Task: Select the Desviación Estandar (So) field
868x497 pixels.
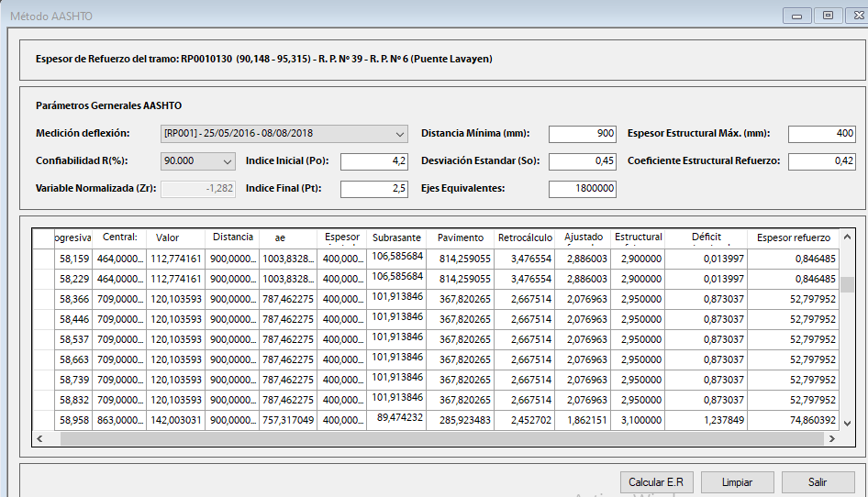Action: point(583,161)
